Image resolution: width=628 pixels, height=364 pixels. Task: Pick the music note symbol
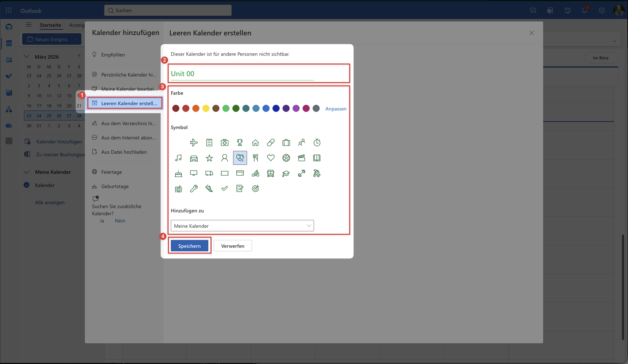click(178, 158)
